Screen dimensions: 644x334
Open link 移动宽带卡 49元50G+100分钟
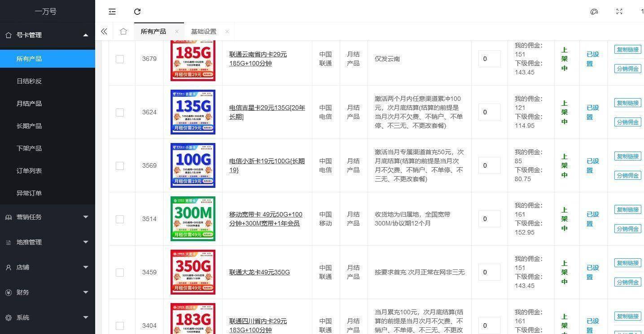pyautogui.click(x=266, y=219)
